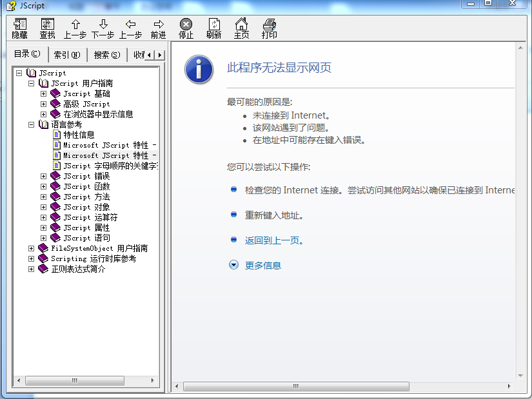Expand the 正则表达式简介 node
The image size is (532, 399).
[x=31, y=269]
